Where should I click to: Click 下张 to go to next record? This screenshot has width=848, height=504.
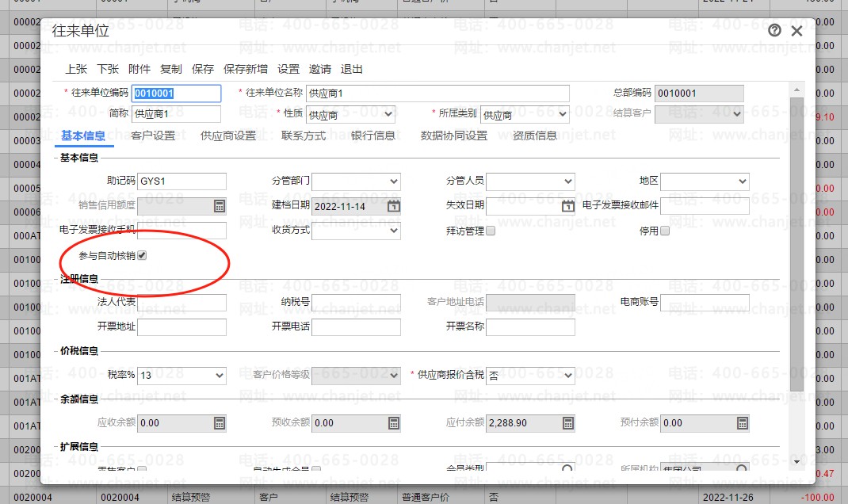pos(108,69)
